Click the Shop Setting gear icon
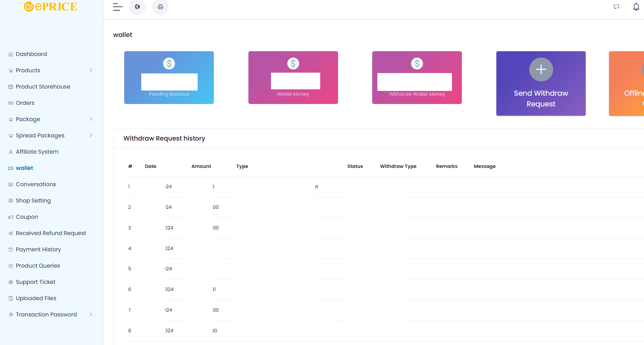Image resolution: width=644 pixels, height=345 pixels. (11, 201)
